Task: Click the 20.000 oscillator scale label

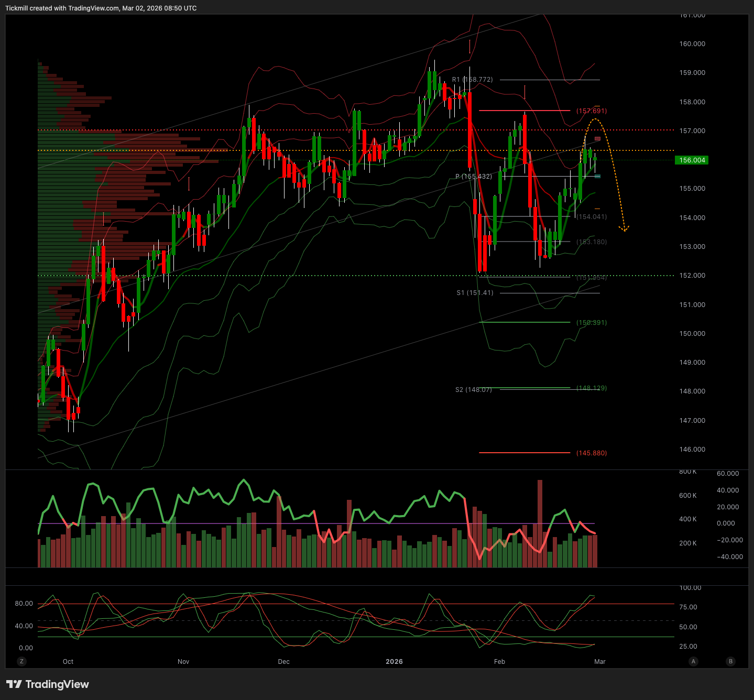Action: click(728, 507)
